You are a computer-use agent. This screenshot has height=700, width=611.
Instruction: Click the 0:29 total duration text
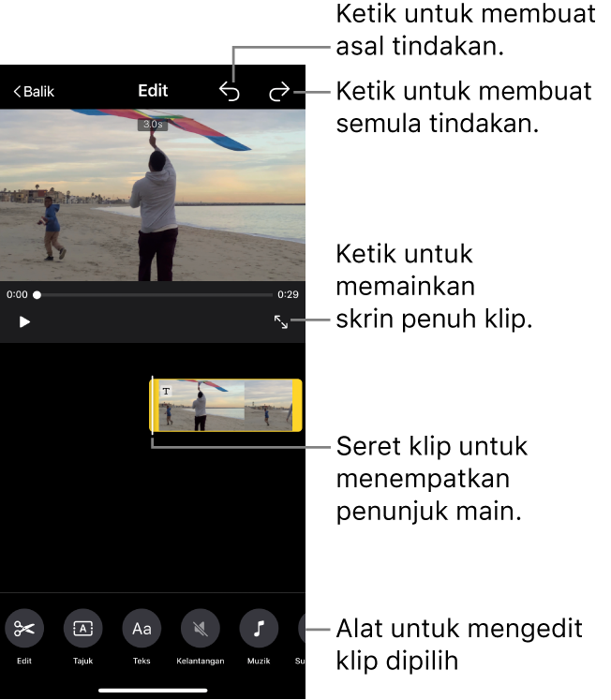(x=288, y=294)
